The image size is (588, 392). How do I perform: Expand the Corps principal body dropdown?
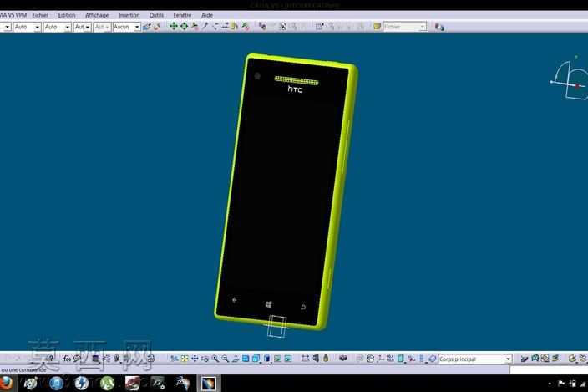(508, 359)
